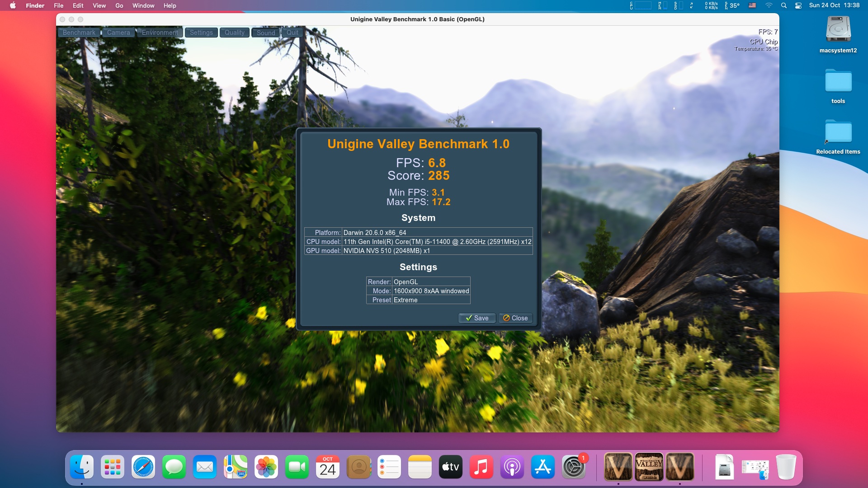The width and height of the screenshot is (868, 488).
Task: Open Control Center in menu bar
Action: (x=798, y=5)
